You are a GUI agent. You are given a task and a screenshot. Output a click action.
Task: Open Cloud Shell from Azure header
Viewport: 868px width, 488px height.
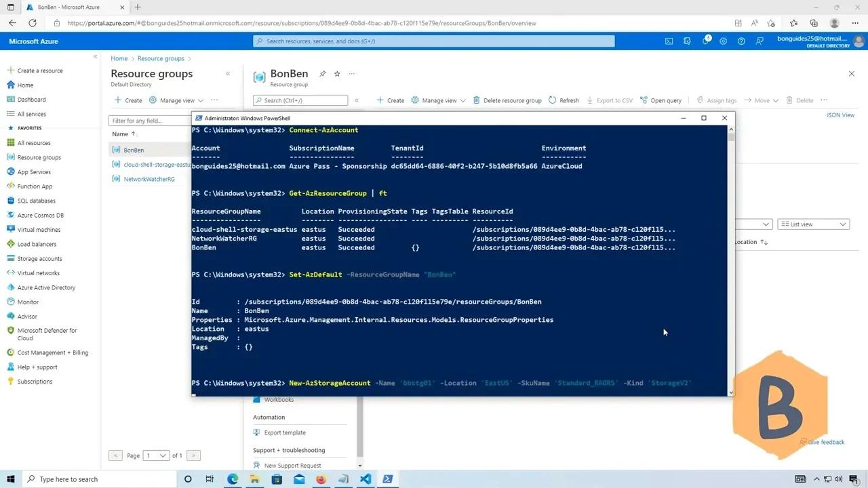tap(669, 41)
